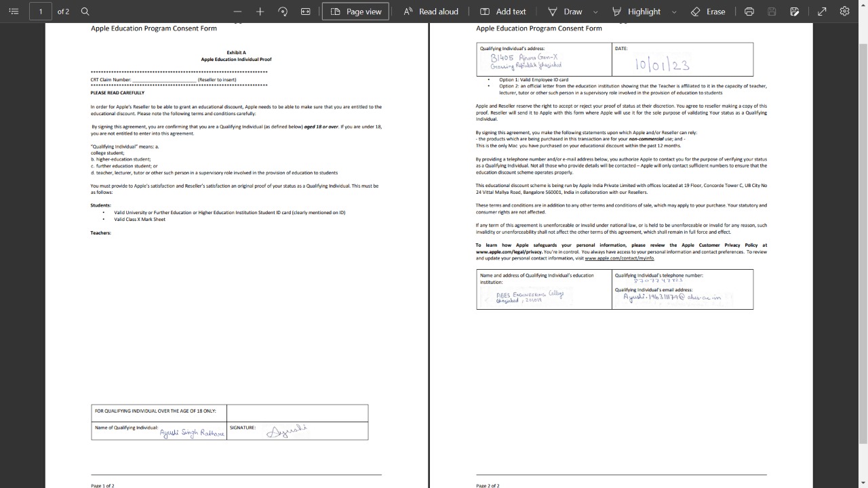The width and height of the screenshot is (868, 488).
Task: Print the document with printer icon
Action: click(x=749, y=12)
